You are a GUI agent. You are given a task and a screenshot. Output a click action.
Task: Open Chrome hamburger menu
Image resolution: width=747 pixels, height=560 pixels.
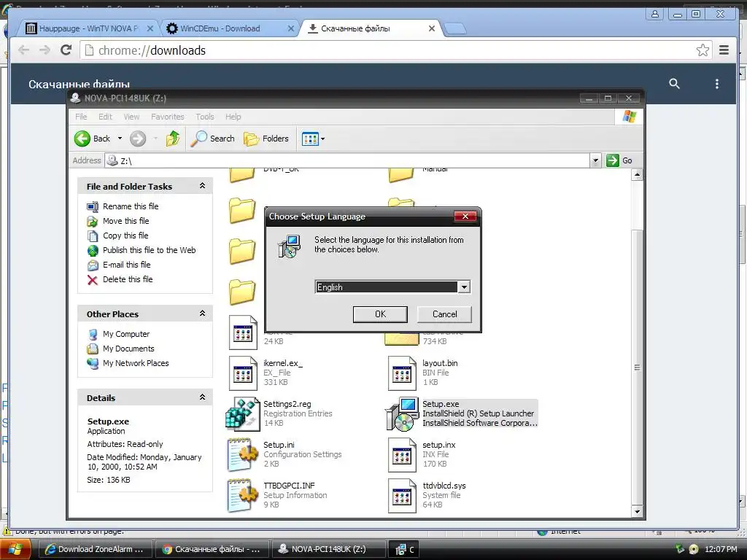[724, 50]
